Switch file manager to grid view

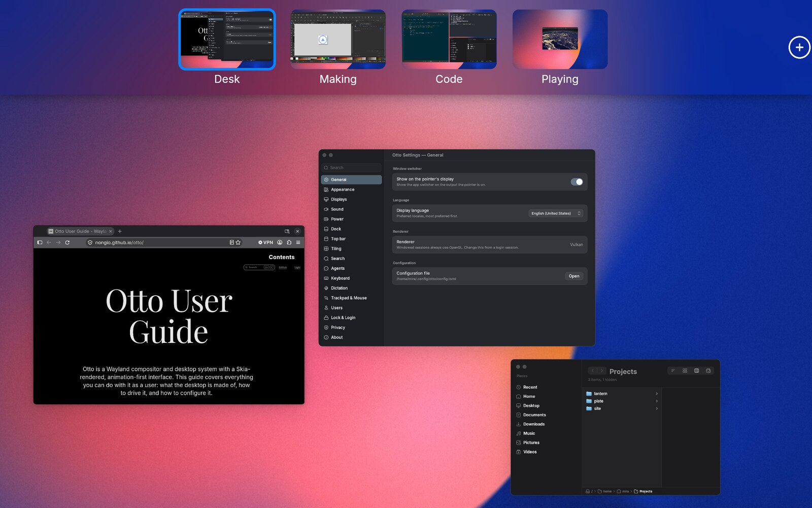click(685, 371)
